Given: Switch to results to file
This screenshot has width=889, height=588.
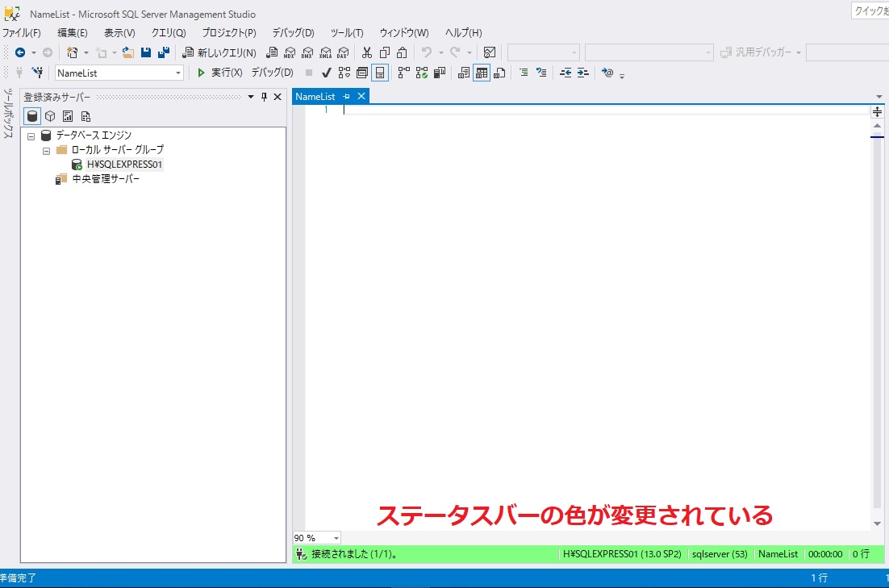Looking at the screenshot, I should [x=499, y=73].
